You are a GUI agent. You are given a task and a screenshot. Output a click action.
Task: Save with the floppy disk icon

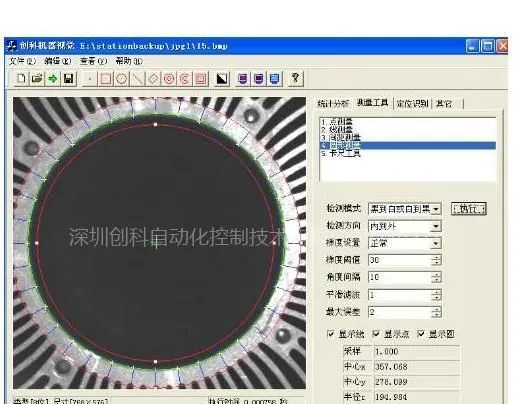[x=69, y=79]
